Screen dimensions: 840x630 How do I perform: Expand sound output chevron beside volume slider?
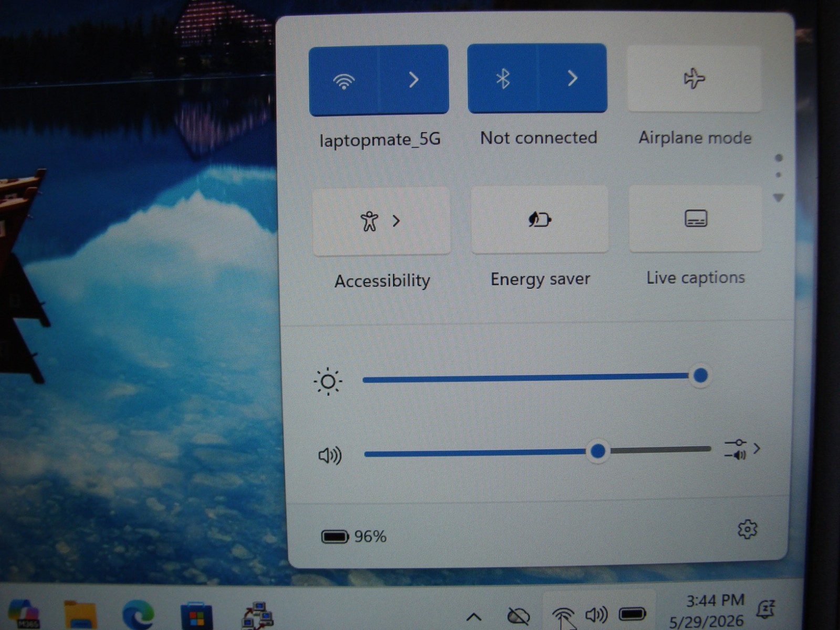click(x=757, y=448)
